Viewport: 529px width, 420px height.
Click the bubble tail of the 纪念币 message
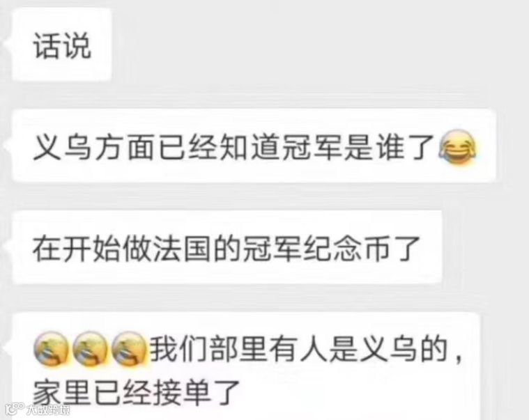click(8, 247)
